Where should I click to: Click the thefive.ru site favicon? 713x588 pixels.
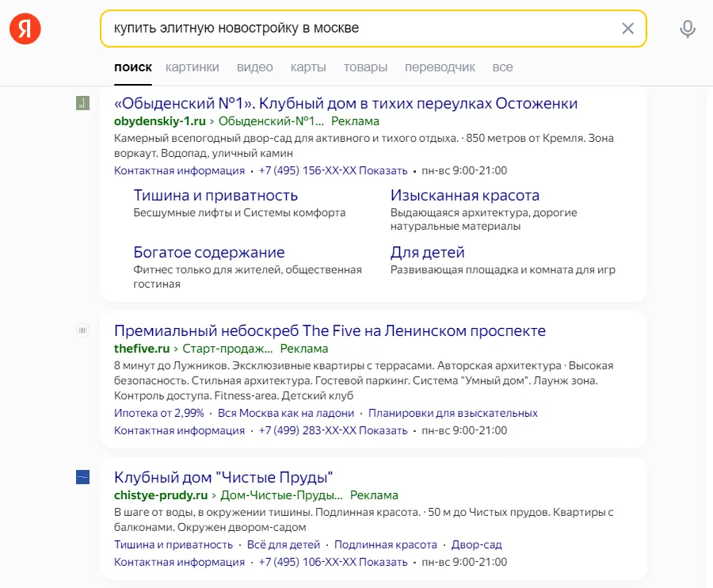tap(82, 330)
